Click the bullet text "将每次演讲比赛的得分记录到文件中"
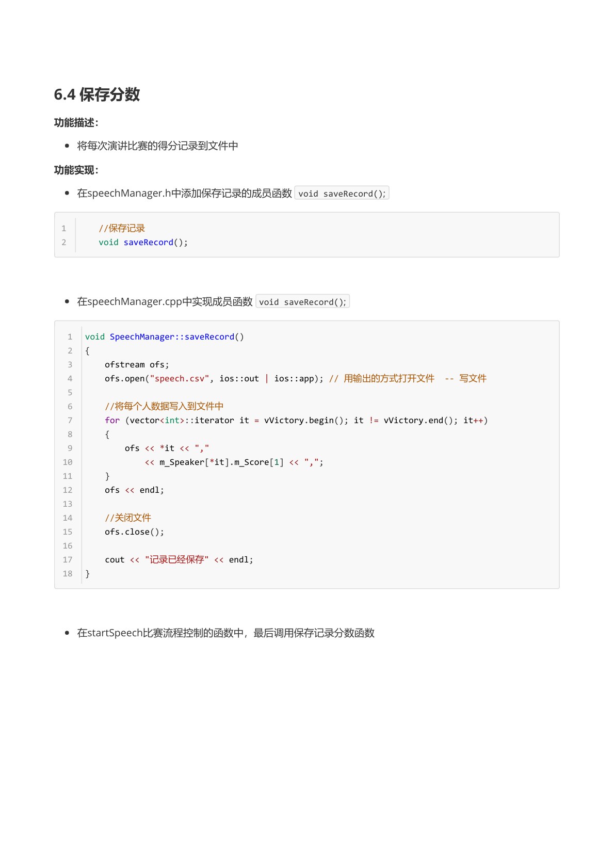Screen dimensions: 614x868 pos(157,146)
